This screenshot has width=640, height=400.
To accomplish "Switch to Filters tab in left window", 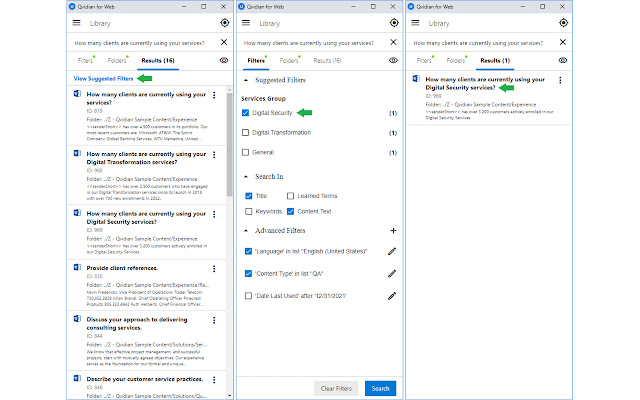I will (x=86, y=60).
